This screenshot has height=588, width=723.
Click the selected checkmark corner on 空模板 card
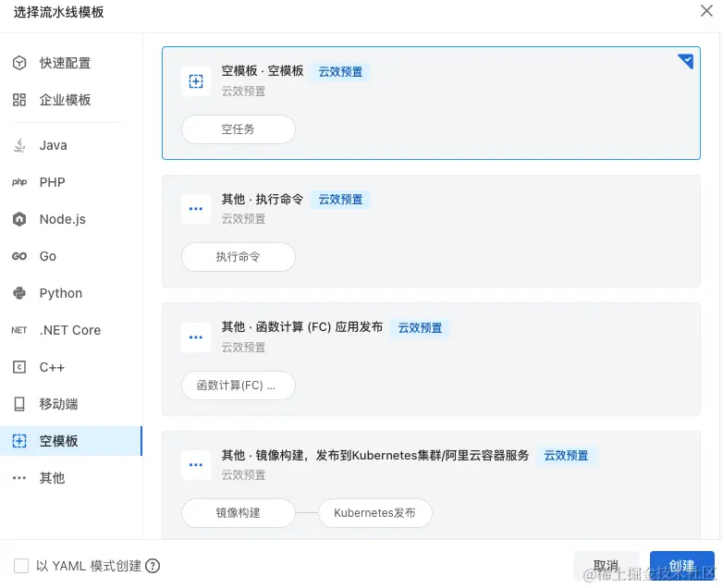point(687,60)
